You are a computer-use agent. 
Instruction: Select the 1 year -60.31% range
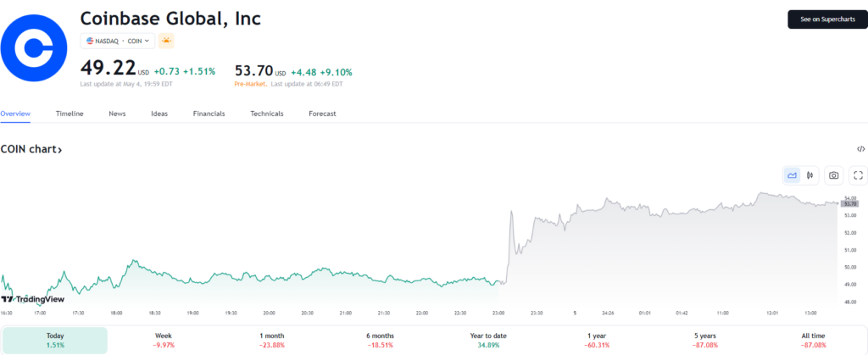596,340
